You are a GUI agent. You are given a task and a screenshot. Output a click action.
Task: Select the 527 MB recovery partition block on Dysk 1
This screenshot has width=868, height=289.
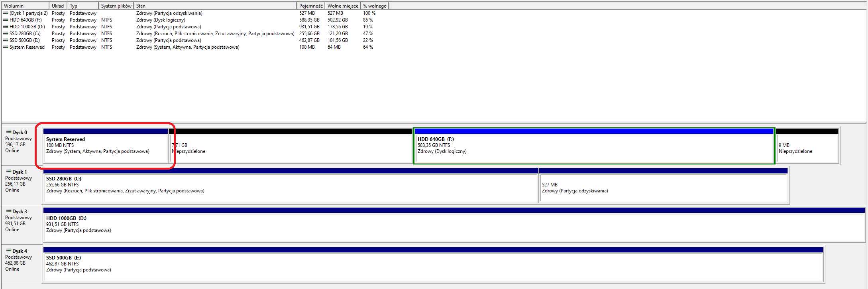click(x=664, y=185)
